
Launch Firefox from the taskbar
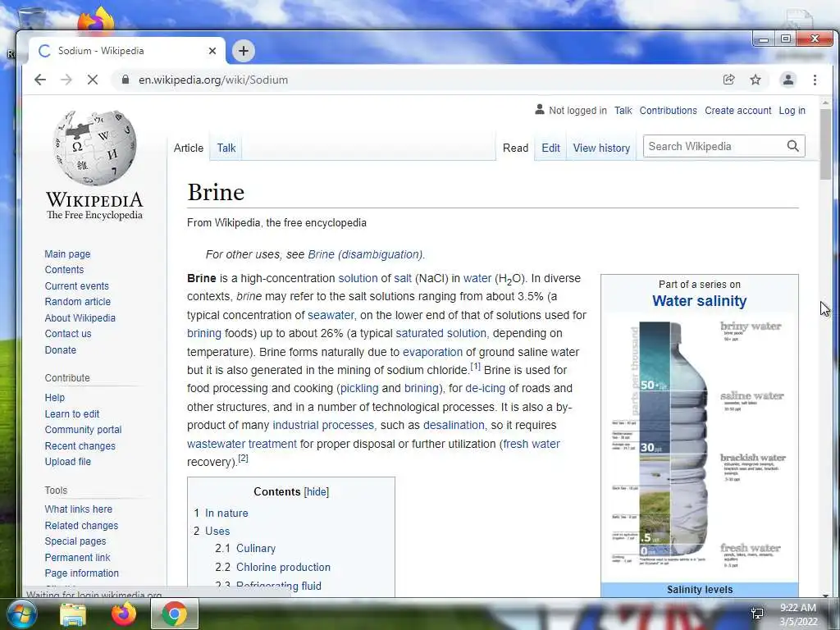tap(124, 614)
